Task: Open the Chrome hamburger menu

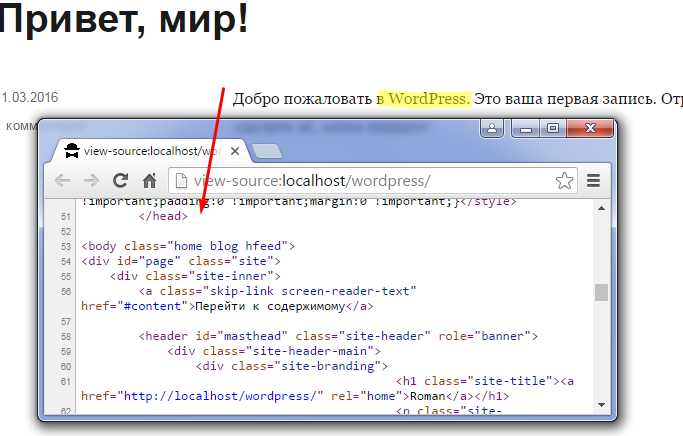Action: [x=593, y=180]
